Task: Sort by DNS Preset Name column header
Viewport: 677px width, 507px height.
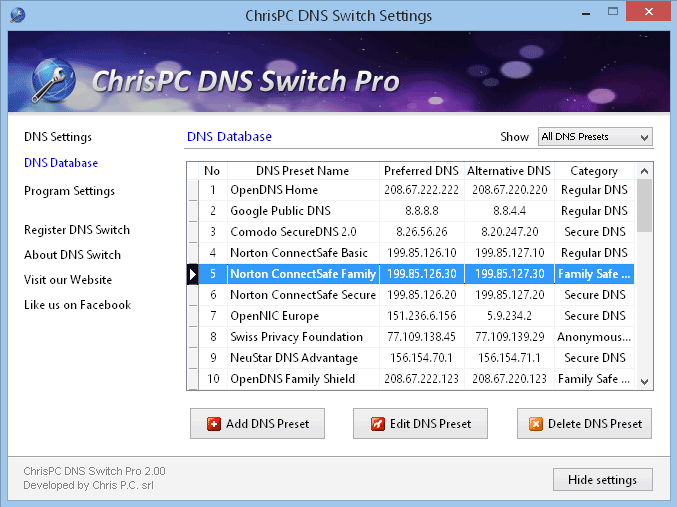Action: click(x=303, y=171)
